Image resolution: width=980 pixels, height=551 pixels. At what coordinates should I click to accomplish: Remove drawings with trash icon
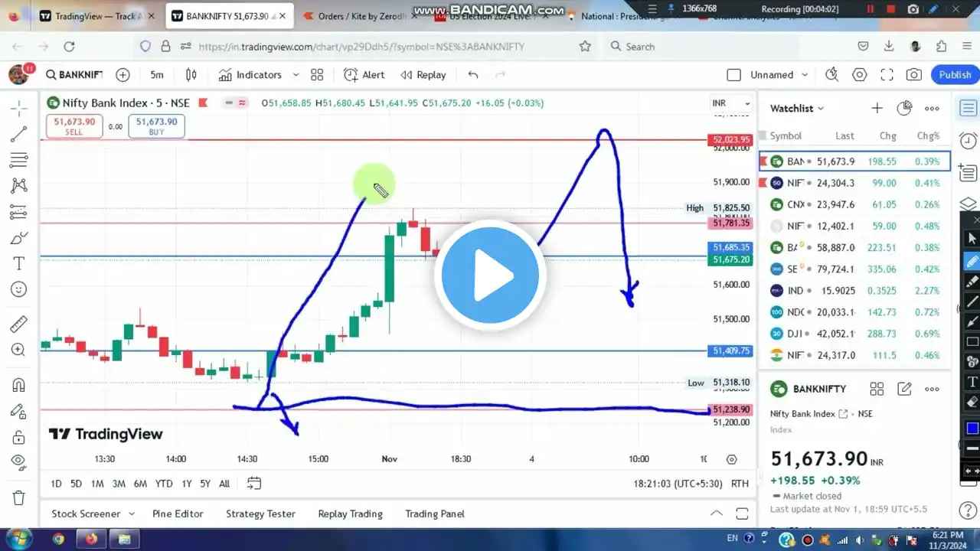coord(19,497)
